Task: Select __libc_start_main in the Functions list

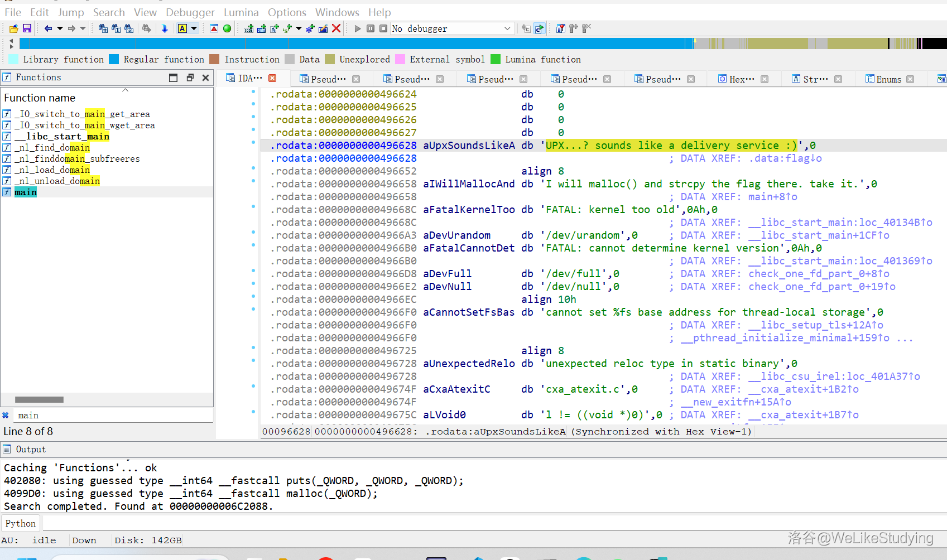Action: click(62, 137)
